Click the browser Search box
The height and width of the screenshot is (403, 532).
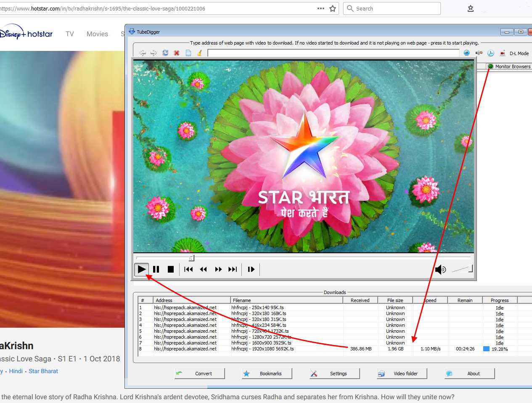392,8
